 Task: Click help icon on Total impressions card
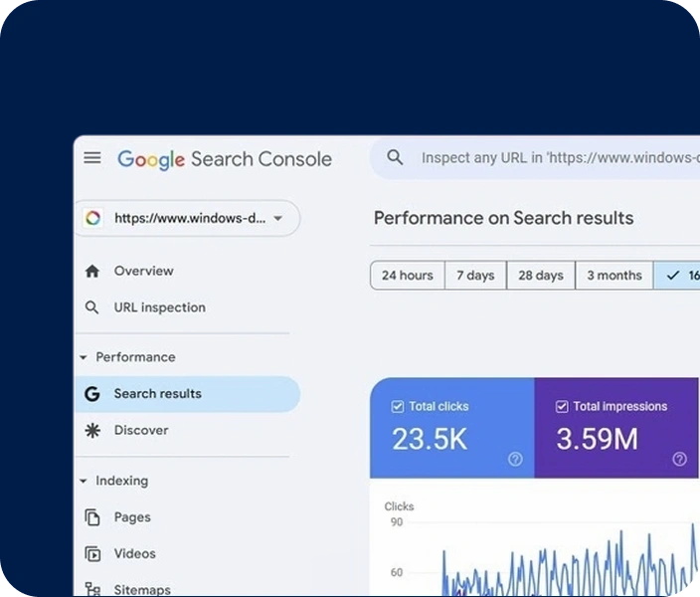tap(679, 459)
